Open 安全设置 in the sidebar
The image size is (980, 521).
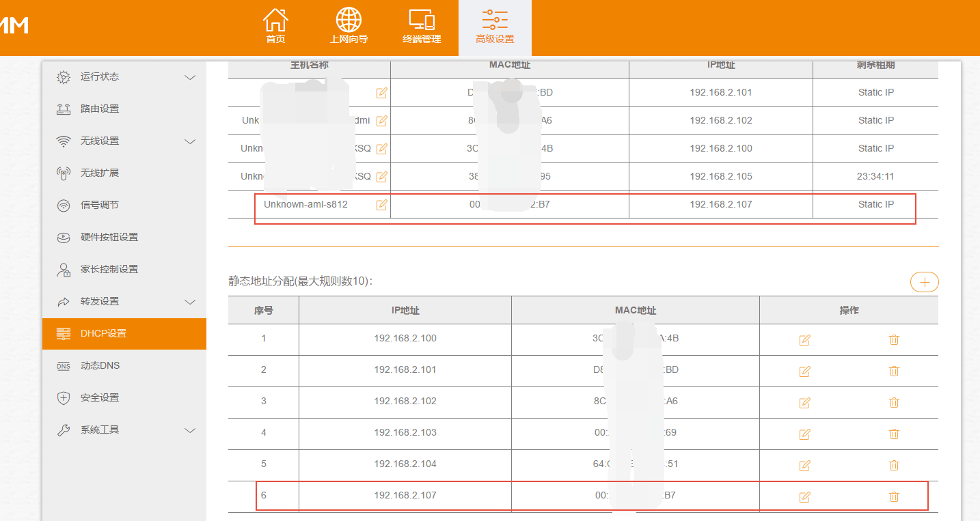pos(100,397)
